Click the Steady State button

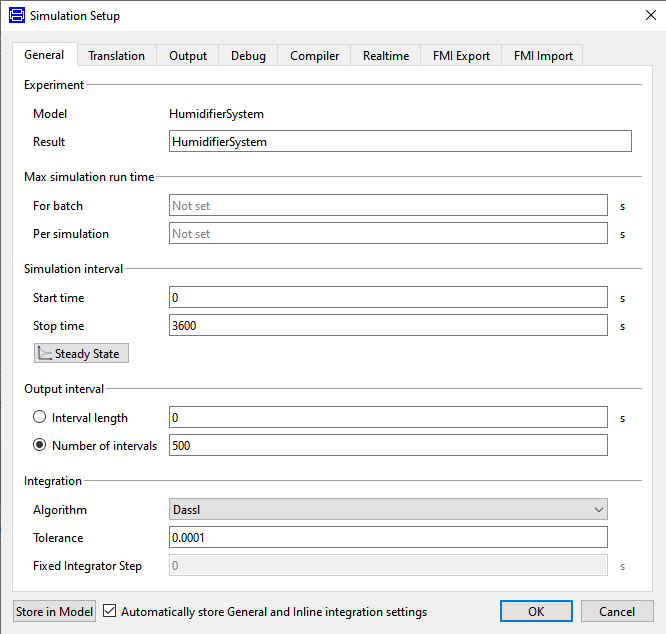click(x=81, y=354)
